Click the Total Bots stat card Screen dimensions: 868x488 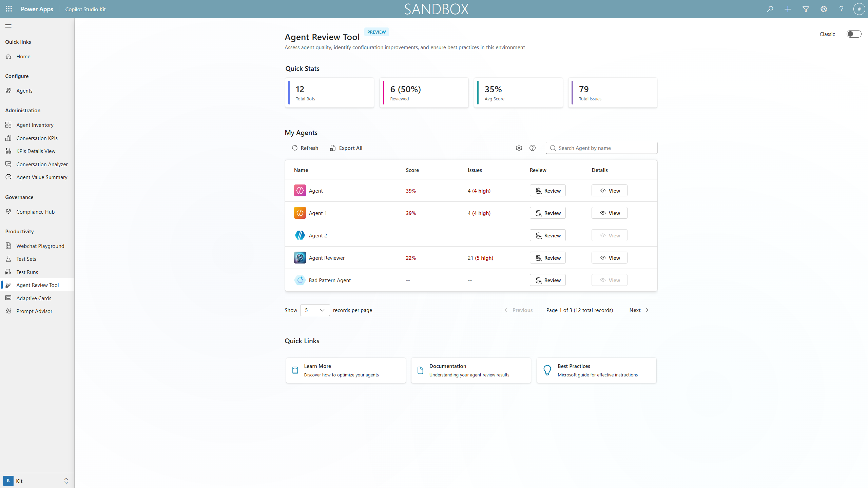click(329, 93)
